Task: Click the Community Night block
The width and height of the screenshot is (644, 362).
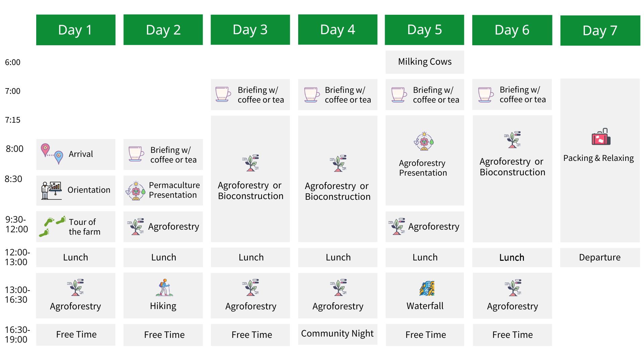Action: (x=337, y=334)
